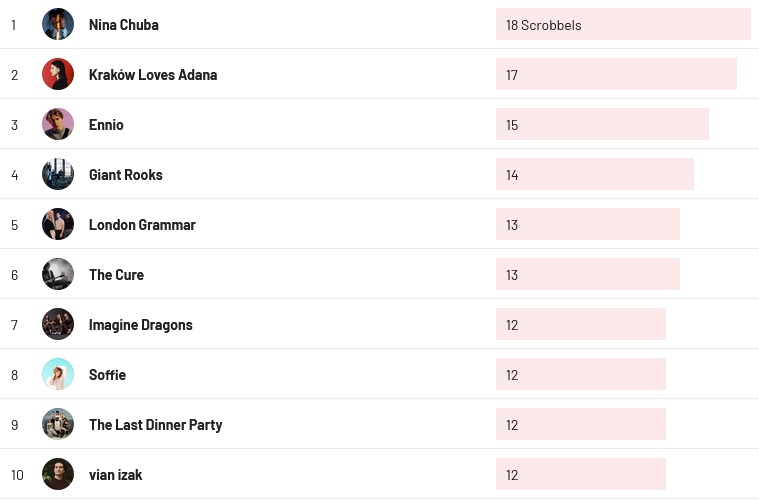This screenshot has height=500, width=759.
Task: Click the Giant Rooks artist name
Action: (125, 175)
